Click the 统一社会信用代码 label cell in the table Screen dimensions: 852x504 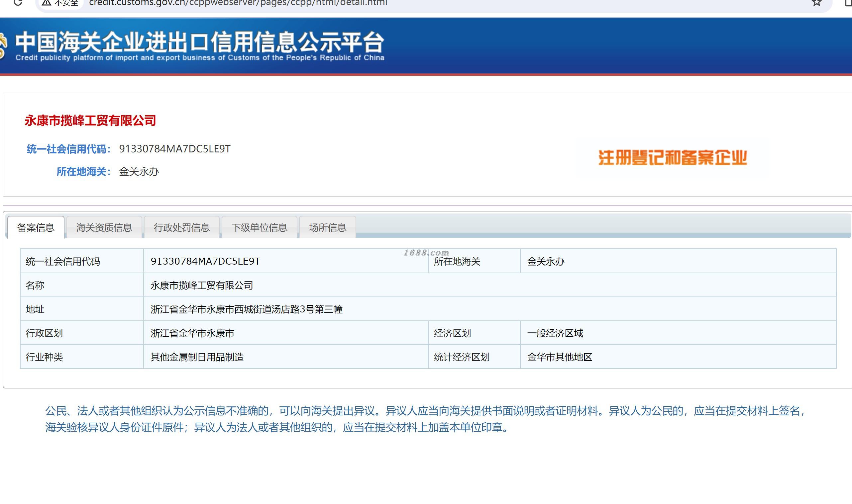coord(82,261)
